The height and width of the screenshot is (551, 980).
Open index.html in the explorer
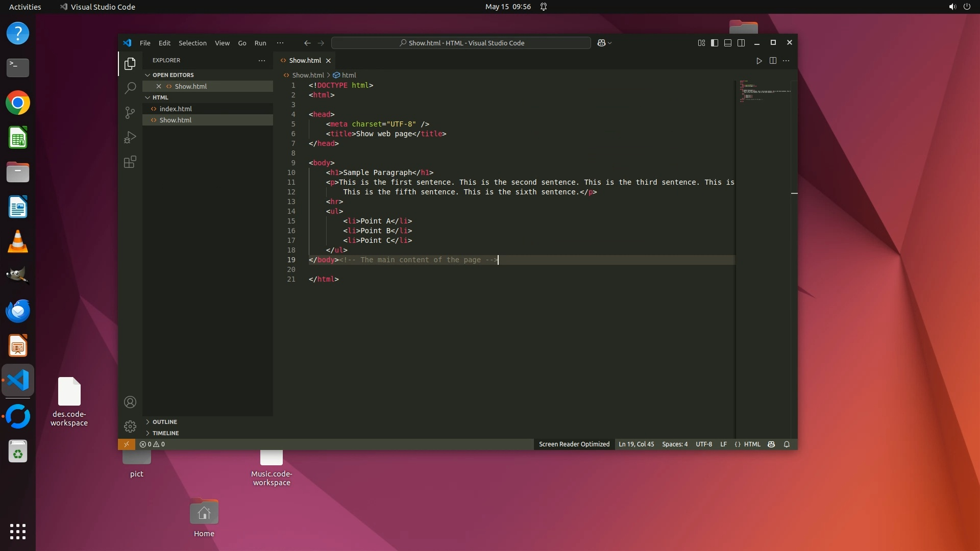[x=176, y=109]
